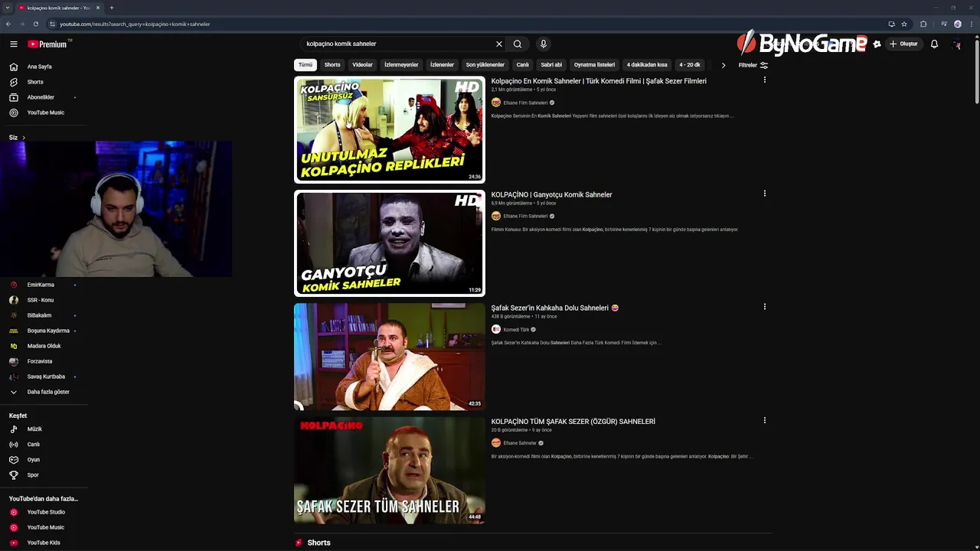Run search with magnifier button
The width and height of the screenshot is (980, 551).
point(518,44)
